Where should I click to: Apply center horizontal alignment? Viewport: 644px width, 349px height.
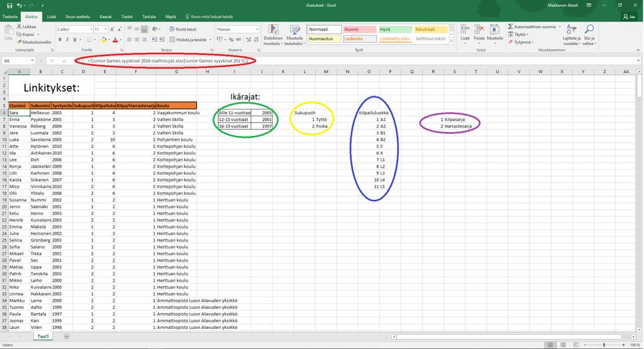(136, 40)
